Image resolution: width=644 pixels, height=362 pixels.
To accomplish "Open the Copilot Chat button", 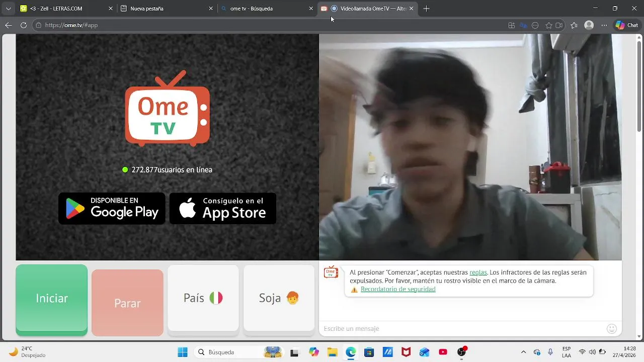I will coord(627,25).
